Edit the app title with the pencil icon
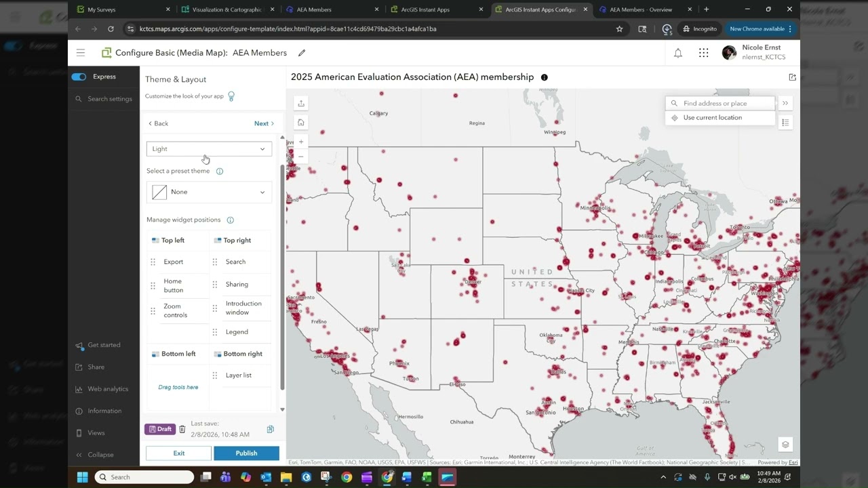Image resolution: width=868 pixels, height=488 pixels. coord(302,53)
